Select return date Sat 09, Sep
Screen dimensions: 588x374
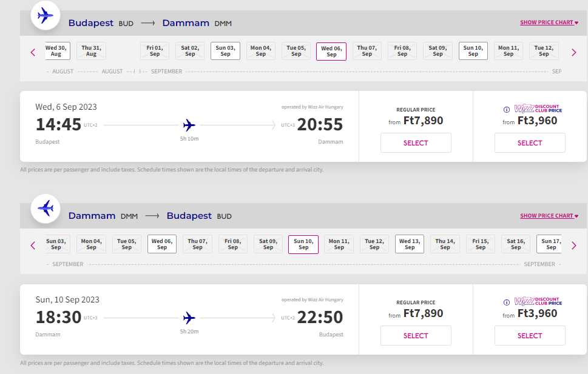point(268,244)
